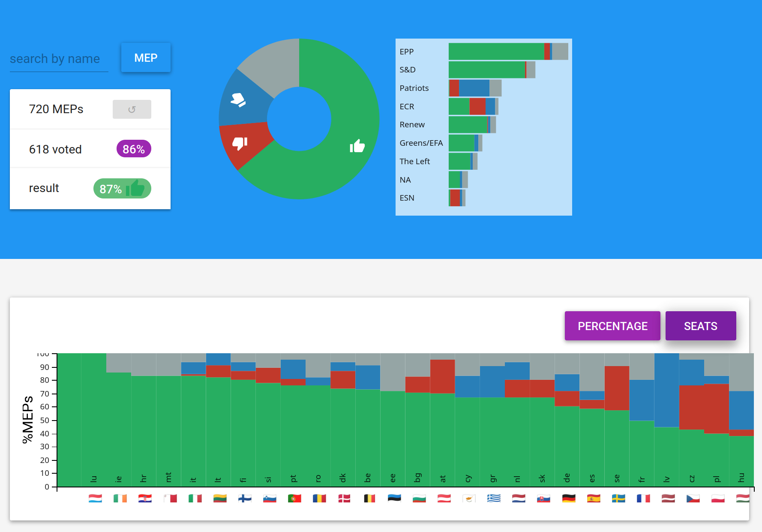Click the Luxembourg flag below the chart
The image size is (762, 532).
point(95,498)
